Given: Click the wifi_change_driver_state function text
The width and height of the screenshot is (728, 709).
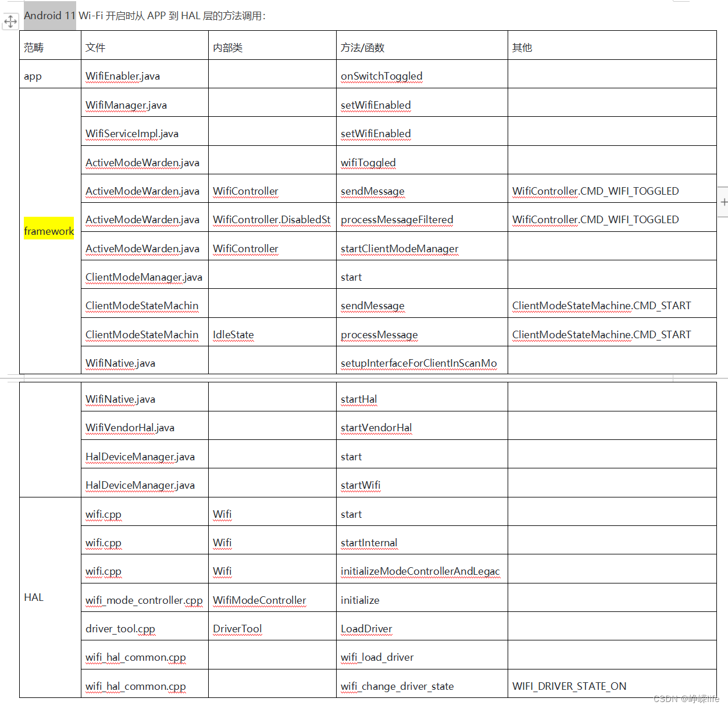Looking at the screenshot, I should tap(397, 686).
